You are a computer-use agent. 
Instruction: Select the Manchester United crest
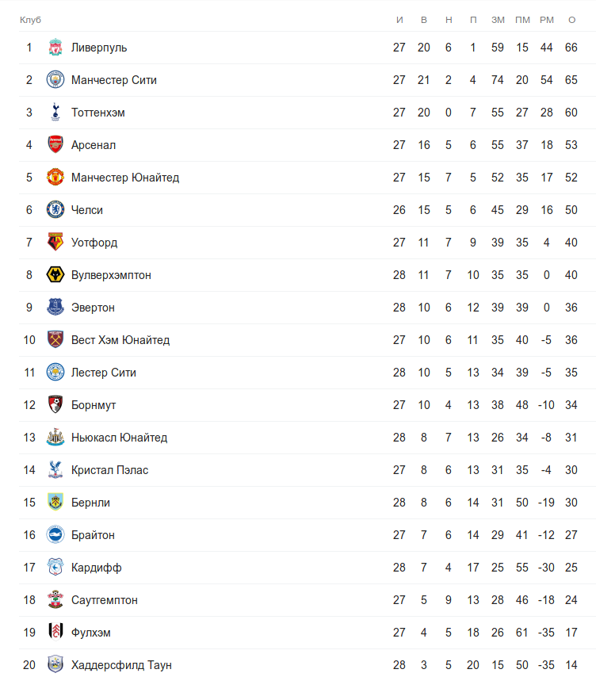point(55,178)
